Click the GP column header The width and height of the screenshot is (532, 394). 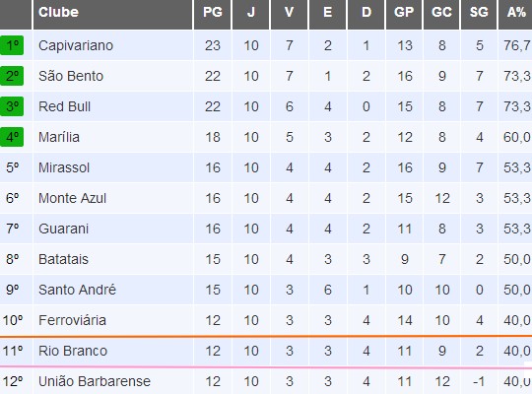(x=404, y=13)
